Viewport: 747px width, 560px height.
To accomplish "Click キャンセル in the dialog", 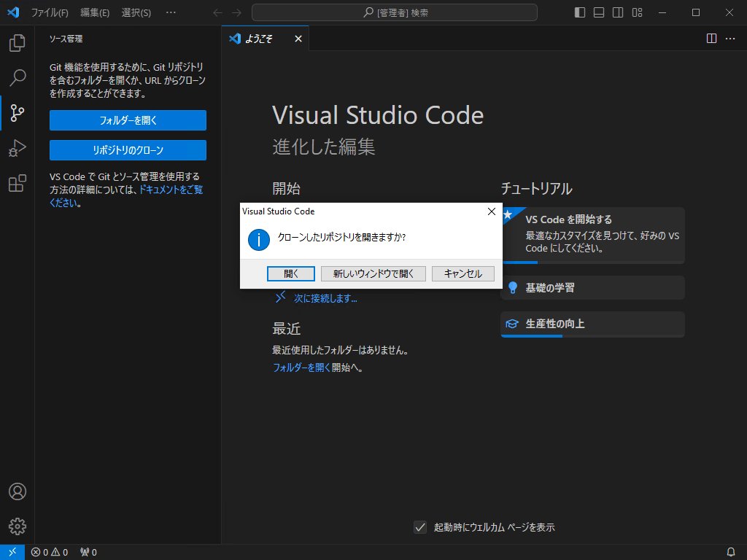I will 463,274.
